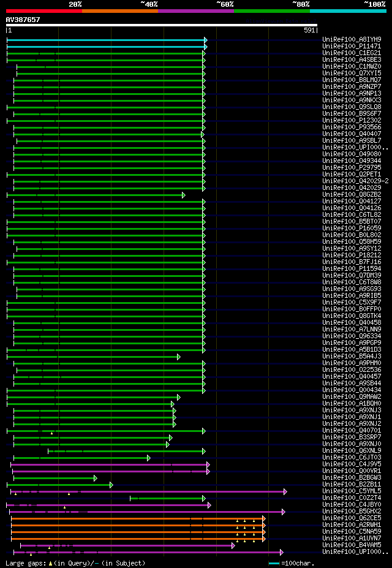Select the UniRef100_P29795 label
392x568 pixels.
click(x=352, y=167)
